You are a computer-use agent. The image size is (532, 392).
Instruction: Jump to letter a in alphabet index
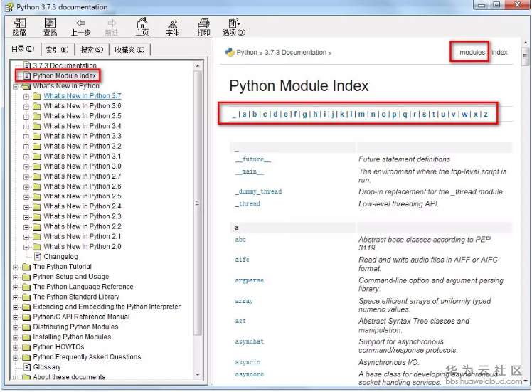(244, 114)
